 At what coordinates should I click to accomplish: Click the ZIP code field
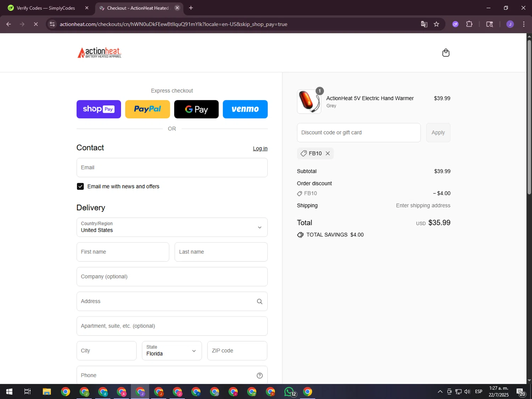[x=237, y=351]
